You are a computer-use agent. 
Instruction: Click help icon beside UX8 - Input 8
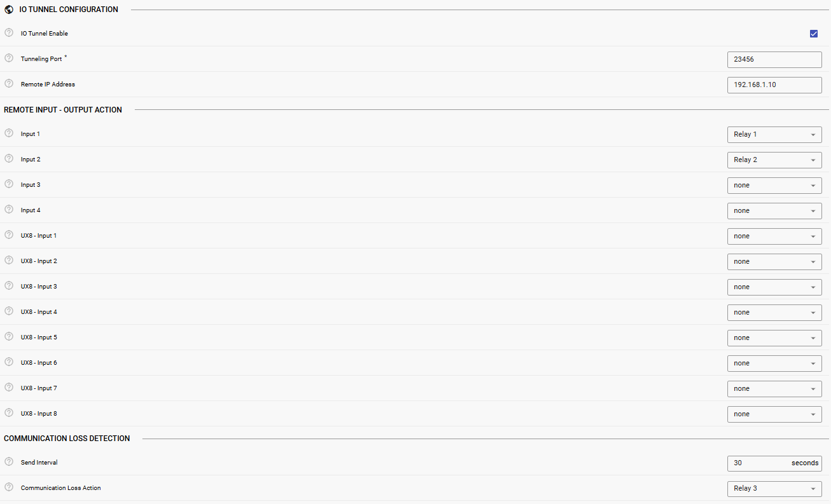point(9,413)
